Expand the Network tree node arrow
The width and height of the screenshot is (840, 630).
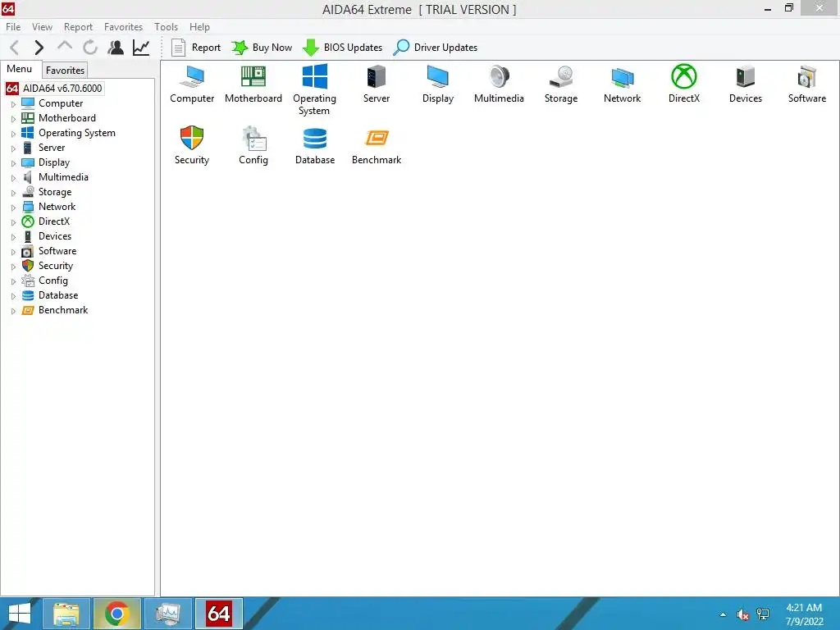pos(13,208)
